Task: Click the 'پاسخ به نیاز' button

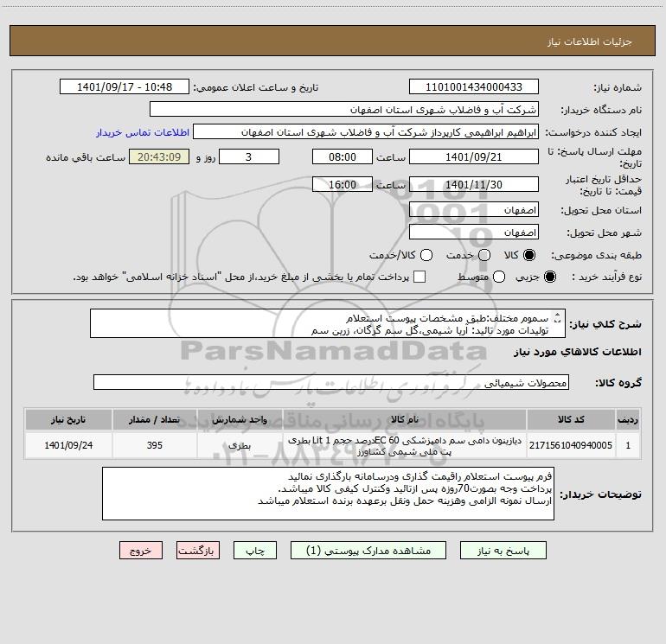Action: tap(503, 551)
